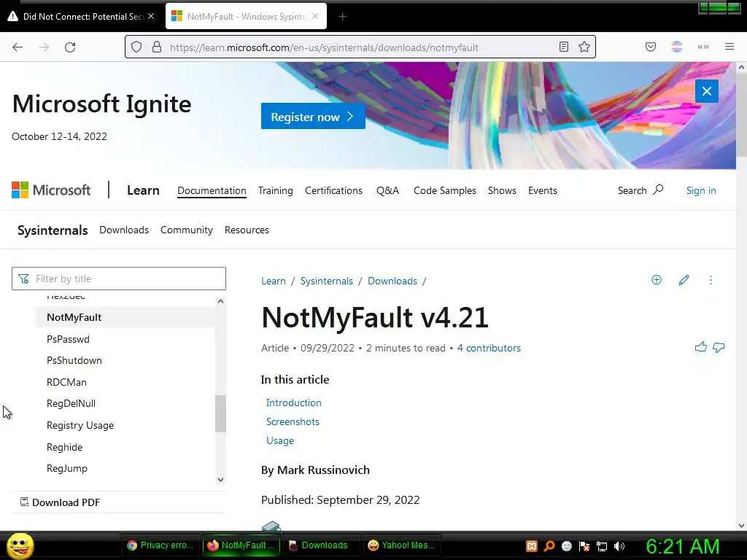Click the Sign in link

click(x=701, y=190)
